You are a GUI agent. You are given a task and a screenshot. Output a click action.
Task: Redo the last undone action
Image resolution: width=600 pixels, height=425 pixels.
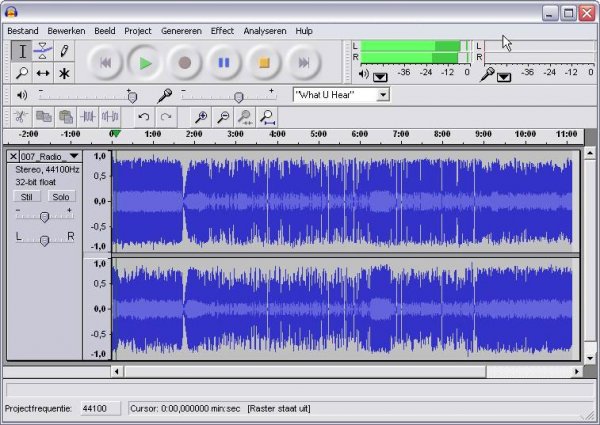point(166,117)
